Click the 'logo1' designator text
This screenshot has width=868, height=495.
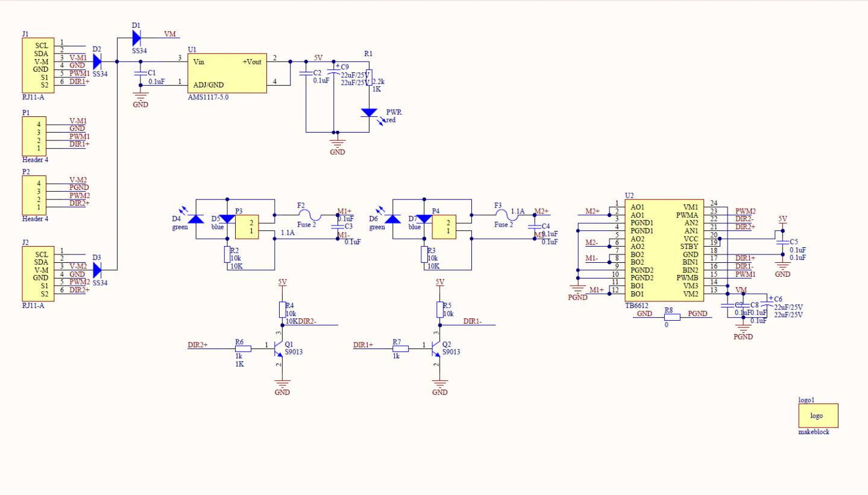click(x=807, y=400)
